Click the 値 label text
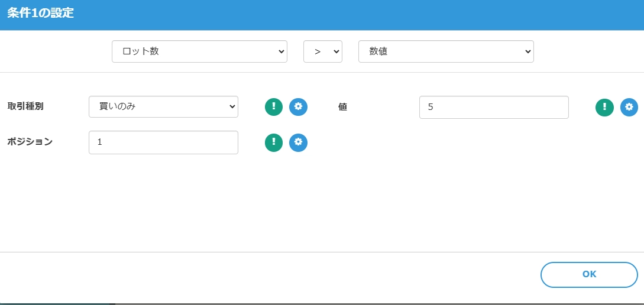 coord(342,107)
